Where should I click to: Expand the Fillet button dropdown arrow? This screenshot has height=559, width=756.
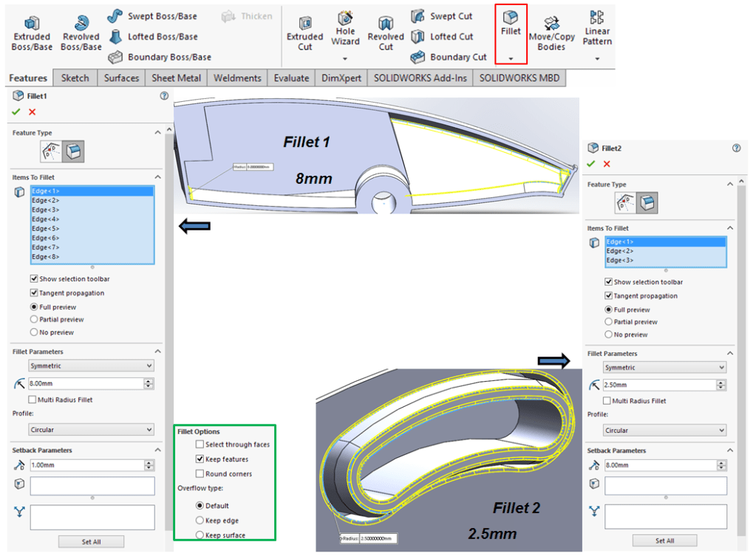511,58
